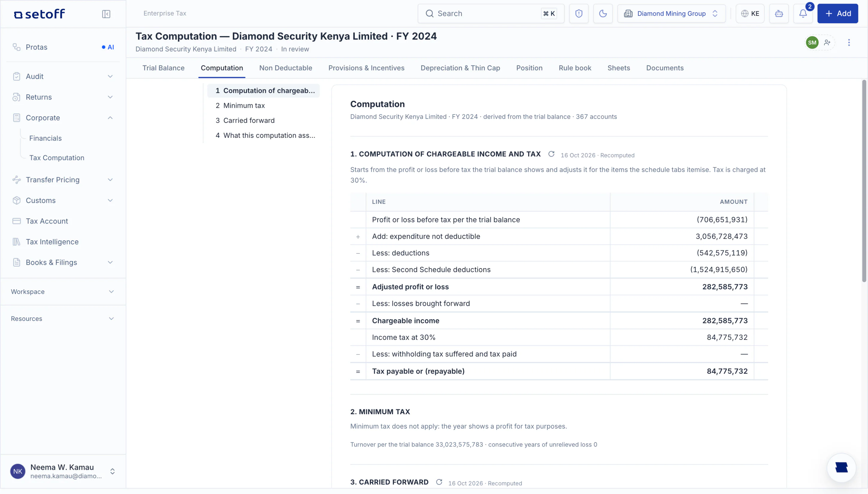Open Depreciation & Thin Cap tab
The image size is (868, 494).
(460, 68)
